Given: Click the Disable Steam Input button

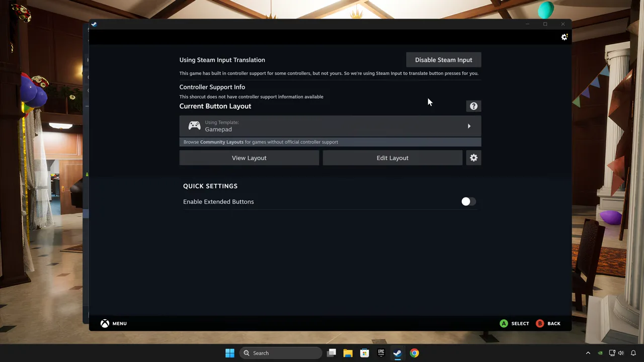Looking at the screenshot, I should point(443,60).
